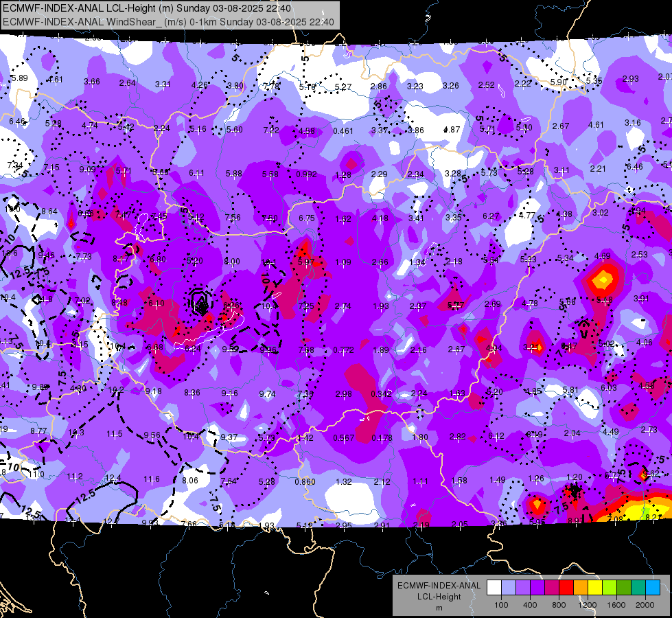Image resolution: width=672 pixels, height=618 pixels.
Task: Click the wind shear value 8.06
Action: 190,481
